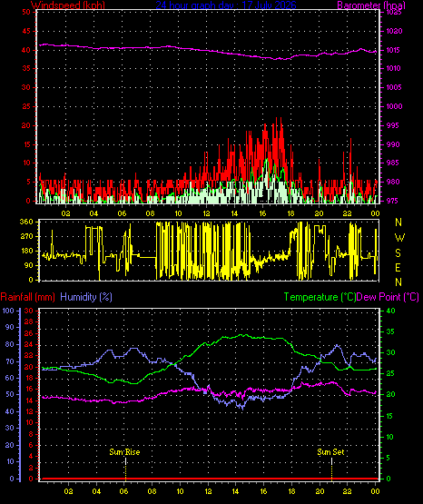Click the 28 value on rainfall axis
Image resolution: width=423 pixels, height=504 pixels.
[x=29, y=321]
